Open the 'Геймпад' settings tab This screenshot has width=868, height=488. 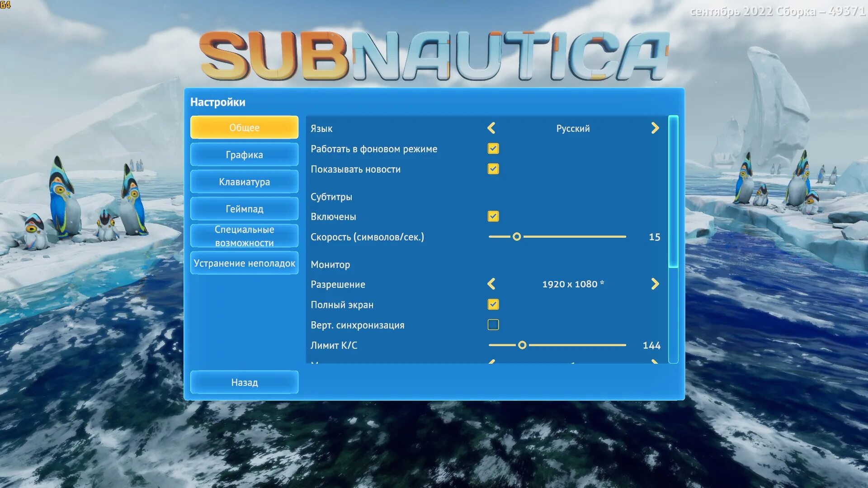pyautogui.click(x=244, y=209)
